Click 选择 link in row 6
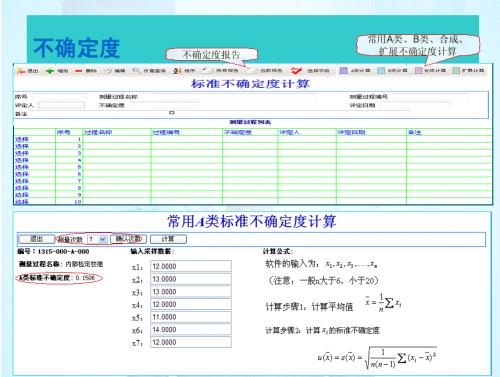This screenshot has height=377, width=500. pyautogui.click(x=22, y=174)
